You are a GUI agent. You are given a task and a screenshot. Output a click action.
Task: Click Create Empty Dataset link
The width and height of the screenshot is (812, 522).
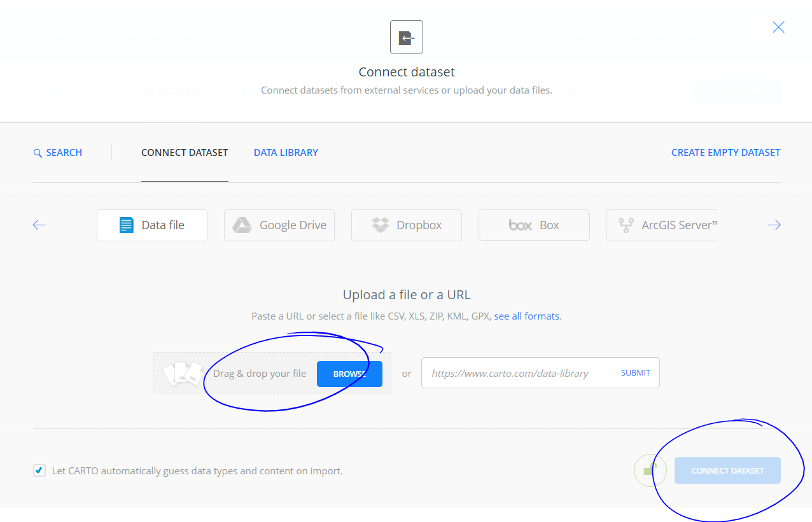pyautogui.click(x=725, y=153)
